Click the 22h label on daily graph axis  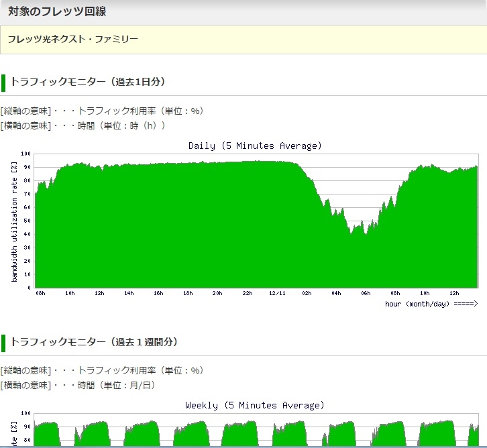point(248,293)
